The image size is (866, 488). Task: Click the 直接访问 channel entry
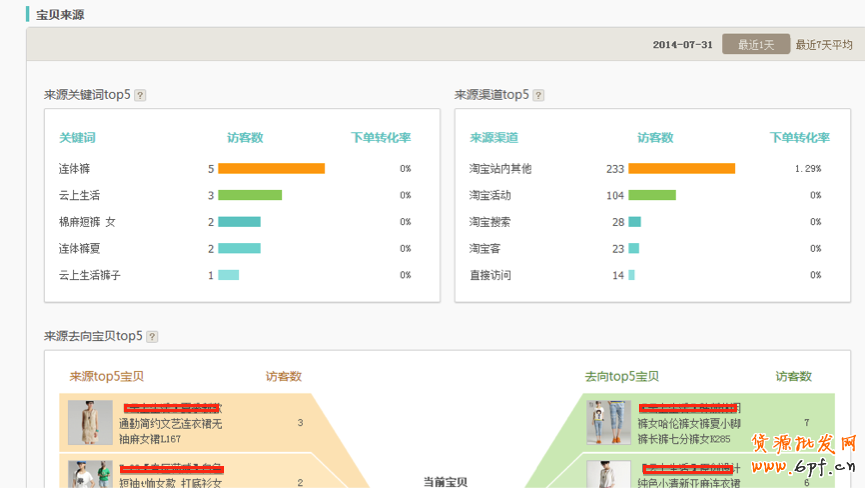490,275
